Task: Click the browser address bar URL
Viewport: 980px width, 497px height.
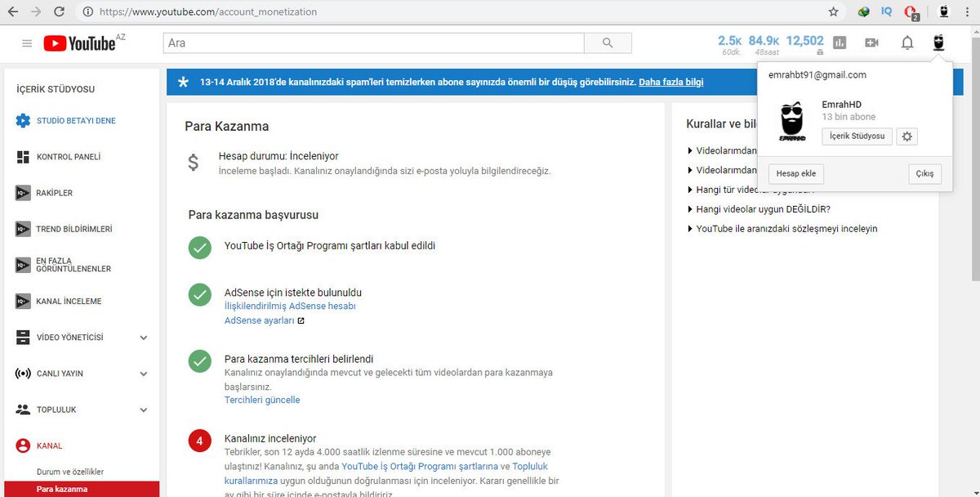Action: tap(208, 12)
